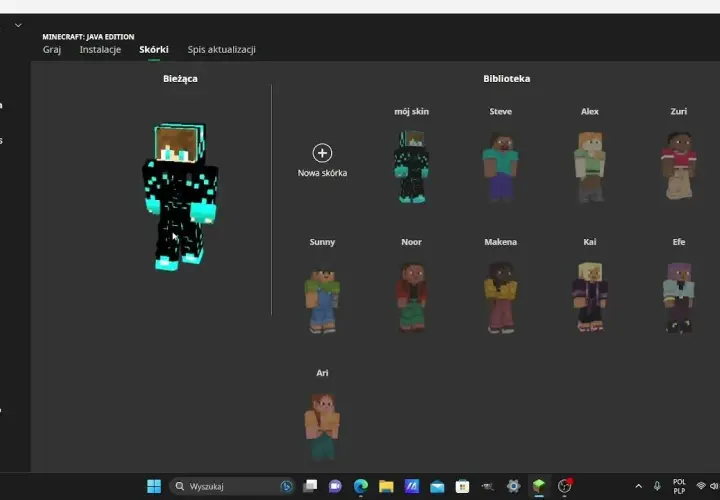720x500 pixels.
Task: Open Microsoft Store from the taskbar
Action: pyautogui.click(x=462, y=486)
